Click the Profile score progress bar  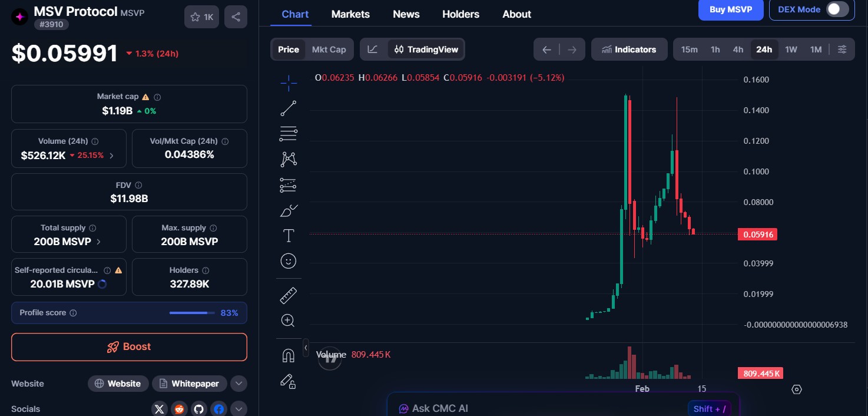point(191,313)
